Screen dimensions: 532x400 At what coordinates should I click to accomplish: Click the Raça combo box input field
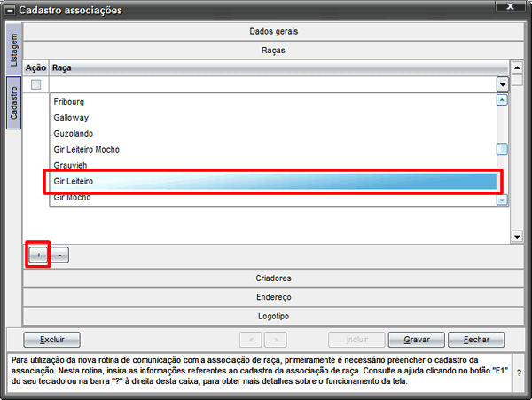(273, 84)
